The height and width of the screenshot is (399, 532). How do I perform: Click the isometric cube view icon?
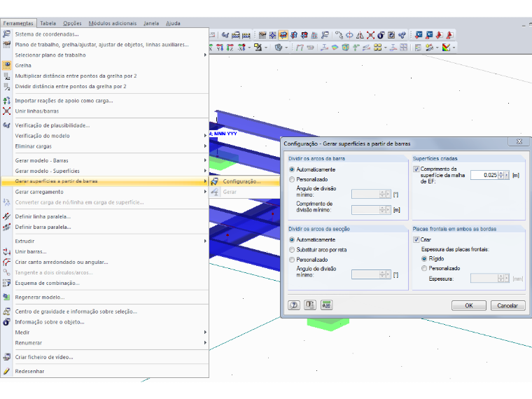coord(278,48)
